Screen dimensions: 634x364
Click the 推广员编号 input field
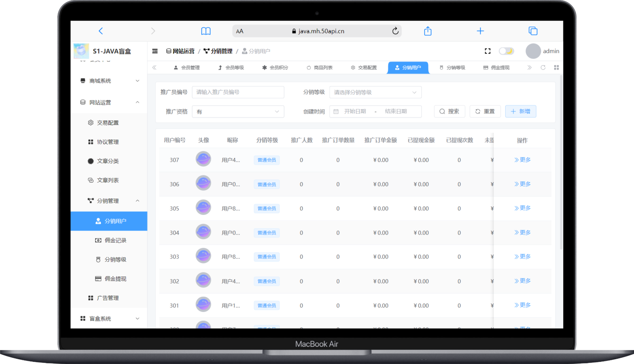point(238,92)
